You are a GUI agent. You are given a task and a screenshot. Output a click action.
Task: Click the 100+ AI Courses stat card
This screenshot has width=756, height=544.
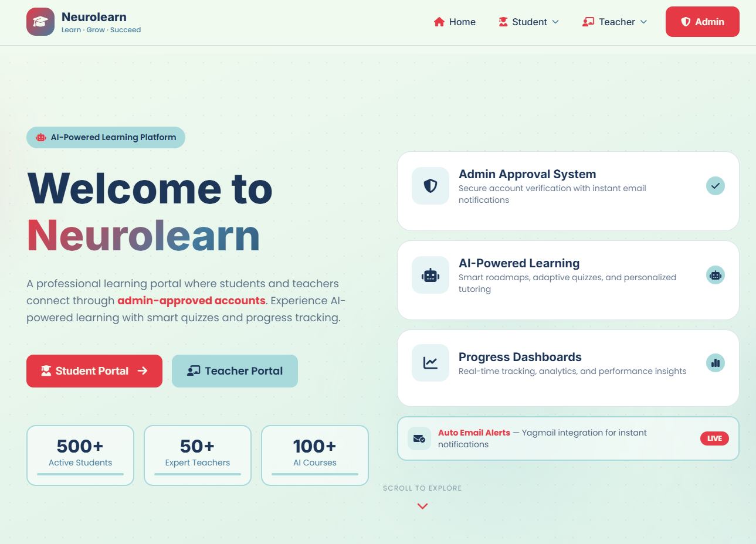click(315, 455)
